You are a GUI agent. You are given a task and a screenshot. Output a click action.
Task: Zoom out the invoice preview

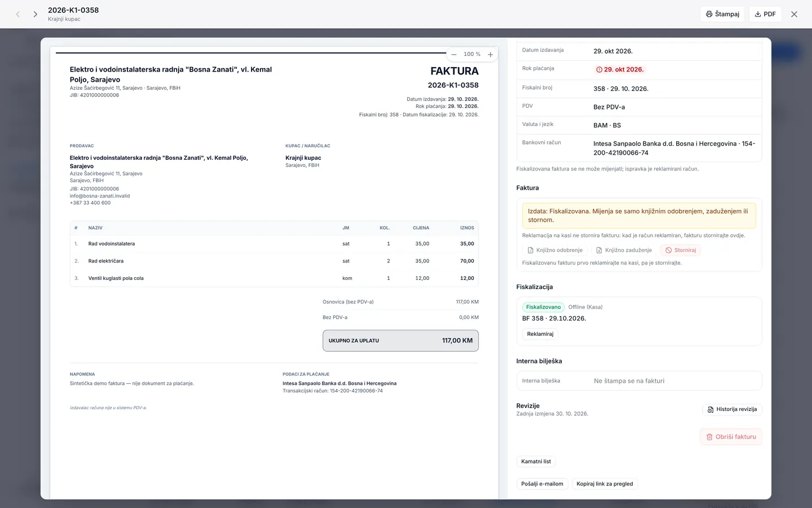pos(454,54)
